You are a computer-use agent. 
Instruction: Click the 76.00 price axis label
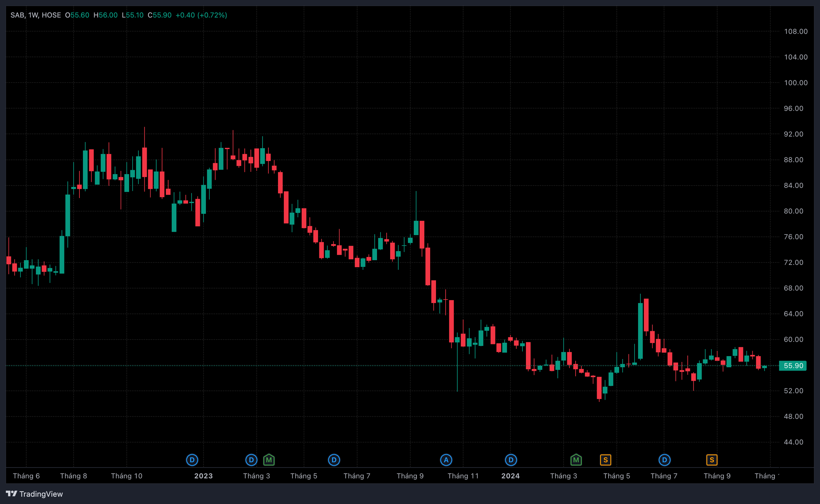(794, 237)
